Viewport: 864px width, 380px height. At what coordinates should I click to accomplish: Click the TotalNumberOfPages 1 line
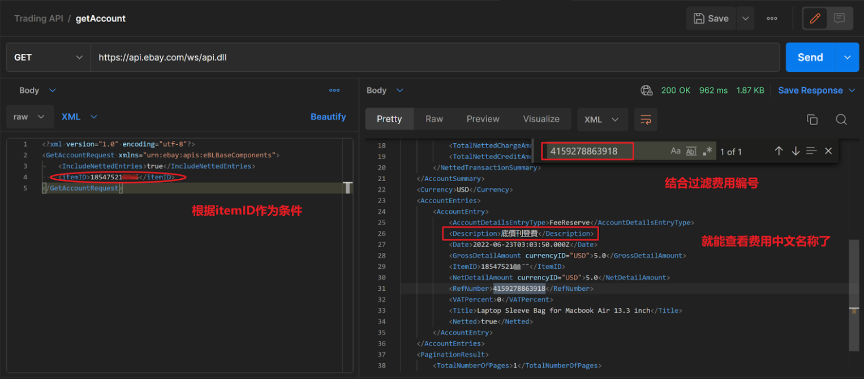(517, 366)
